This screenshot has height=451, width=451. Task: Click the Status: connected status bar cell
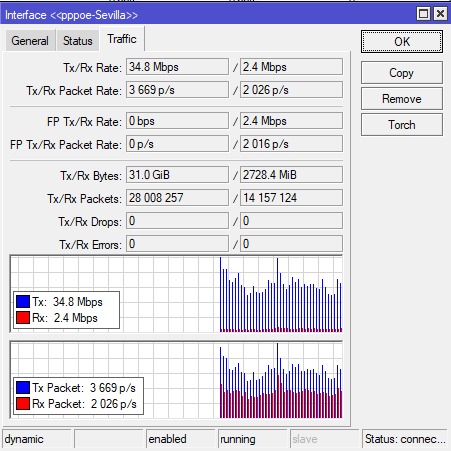tap(404, 439)
